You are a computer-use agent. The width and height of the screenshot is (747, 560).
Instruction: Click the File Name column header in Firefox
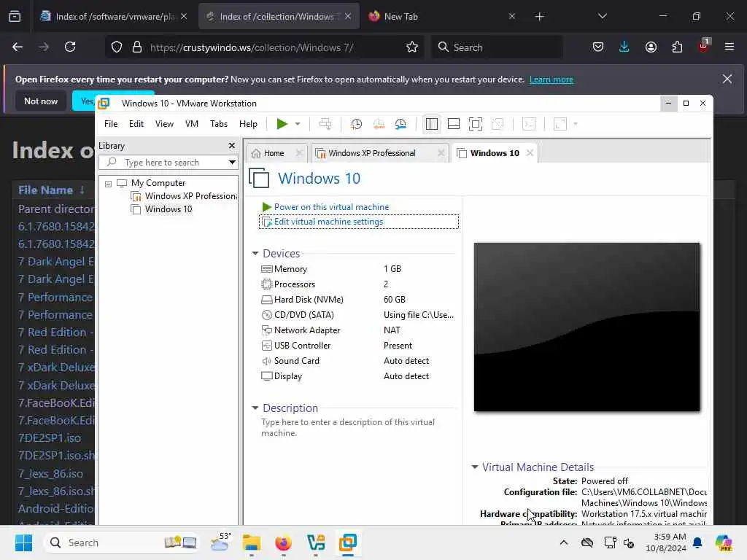pyautogui.click(x=45, y=190)
